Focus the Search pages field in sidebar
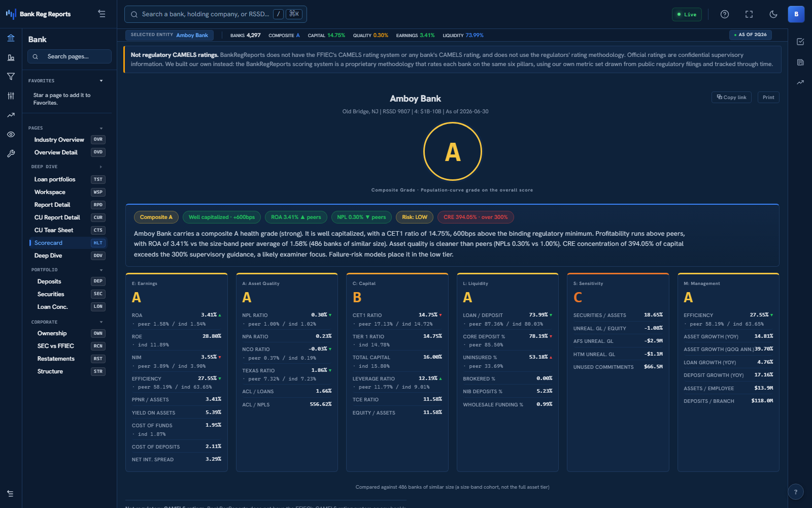Screen dimensions: 812x508 [69, 56]
